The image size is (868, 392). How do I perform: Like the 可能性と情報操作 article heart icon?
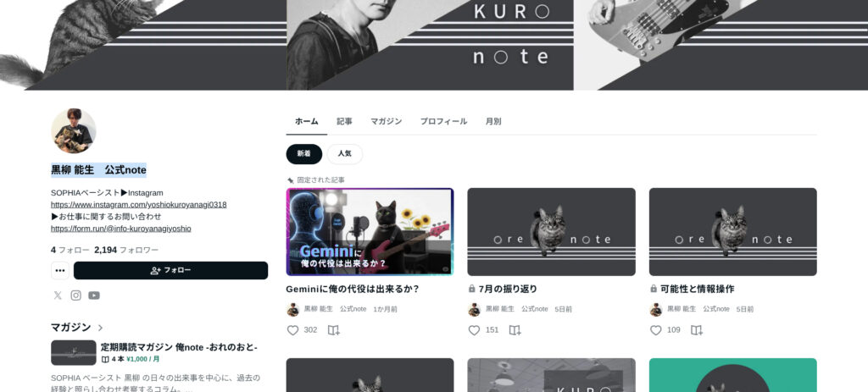(x=656, y=330)
